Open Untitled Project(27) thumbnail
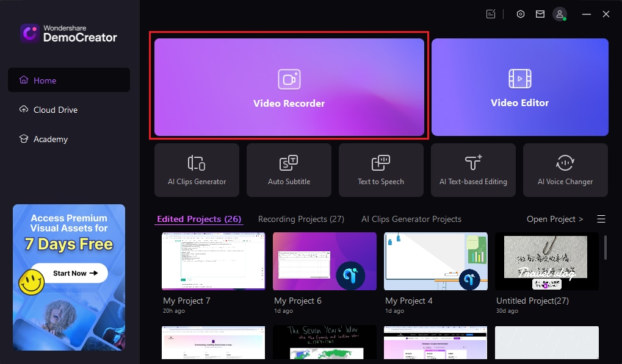Viewport: 622px width, 364px height. [x=547, y=261]
